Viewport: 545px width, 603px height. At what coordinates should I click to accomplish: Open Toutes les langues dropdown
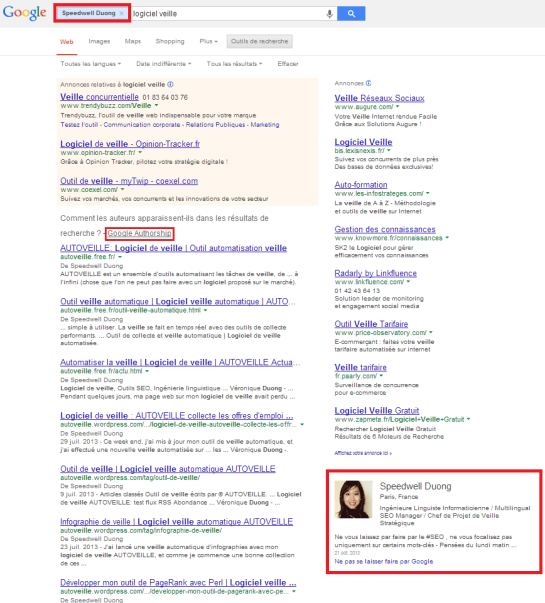91,64
